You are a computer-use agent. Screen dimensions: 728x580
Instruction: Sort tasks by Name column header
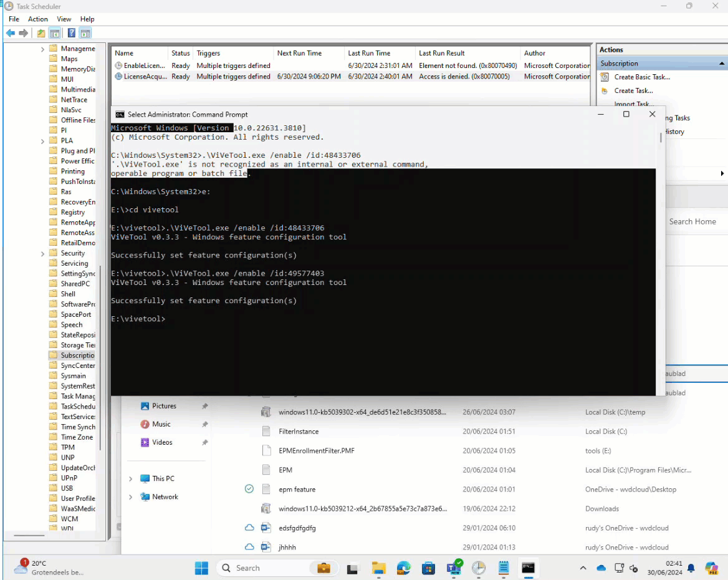140,53
